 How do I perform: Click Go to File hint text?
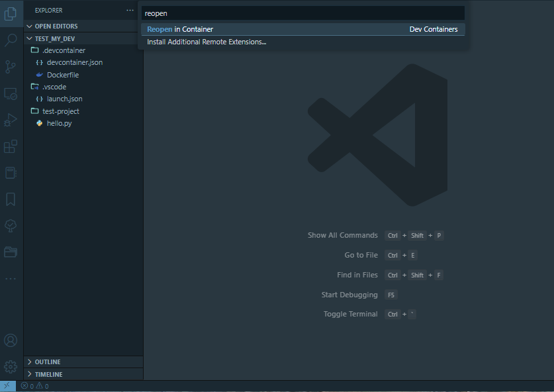pyautogui.click(x=361, y=255)
